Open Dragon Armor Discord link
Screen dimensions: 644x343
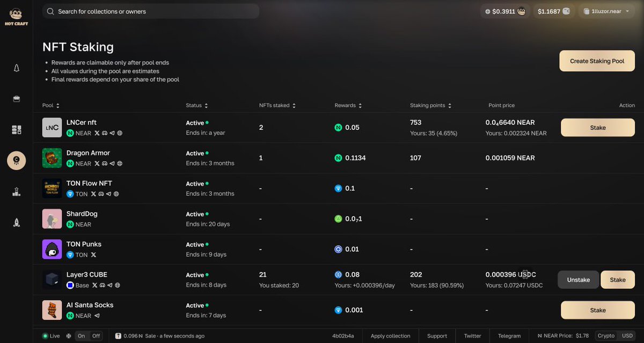click(105, 164)
